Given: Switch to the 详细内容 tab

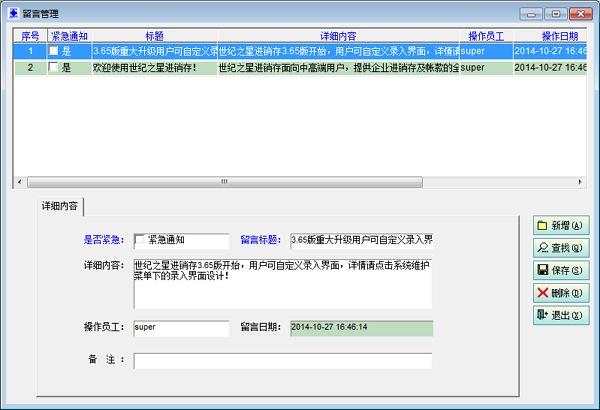Looking at the screenshot, I should [x=60, y=206].
